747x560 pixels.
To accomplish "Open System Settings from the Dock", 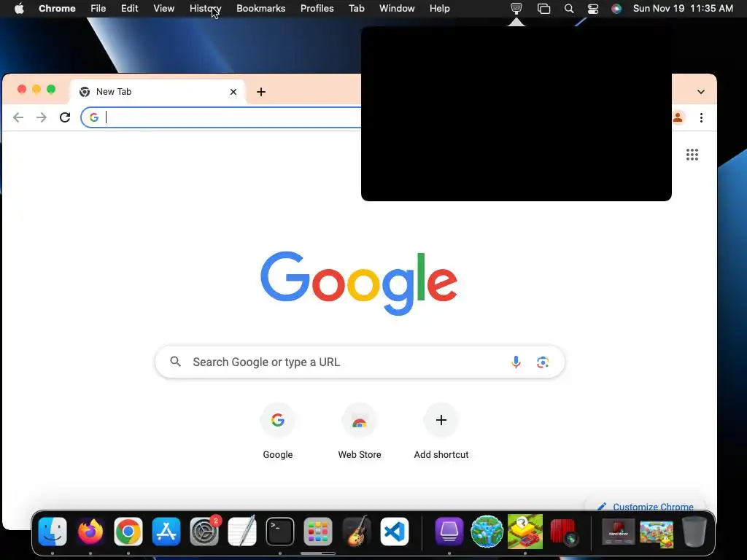I will [x=204, y=532].
